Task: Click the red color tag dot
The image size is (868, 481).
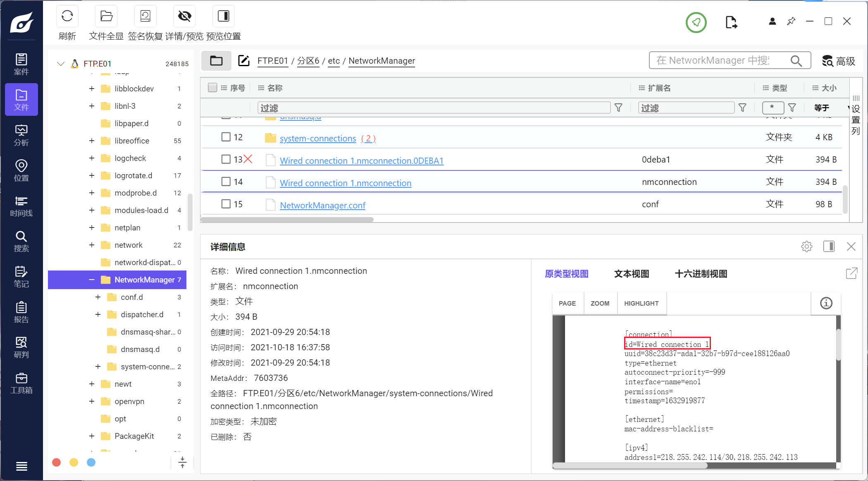Action: pyautogui.click(x=57, y=462)
